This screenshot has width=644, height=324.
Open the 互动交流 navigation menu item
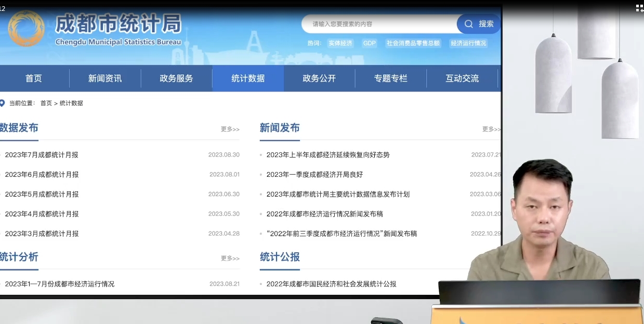(462, 78)
